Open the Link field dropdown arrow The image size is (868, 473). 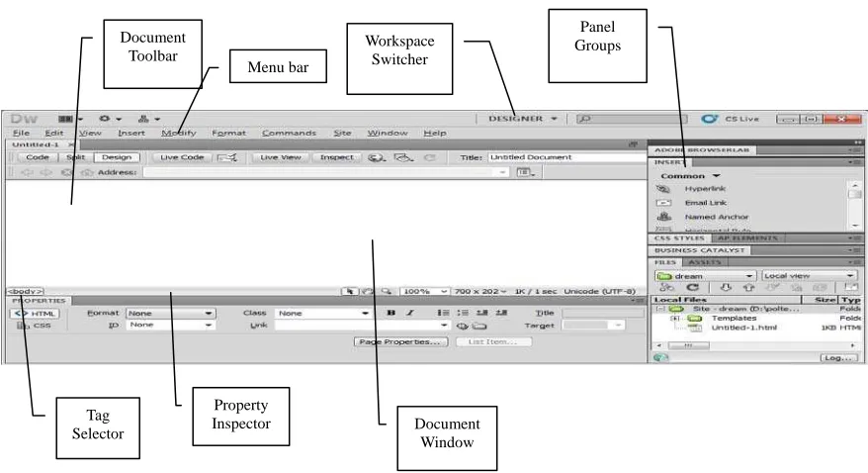[444, 326]
